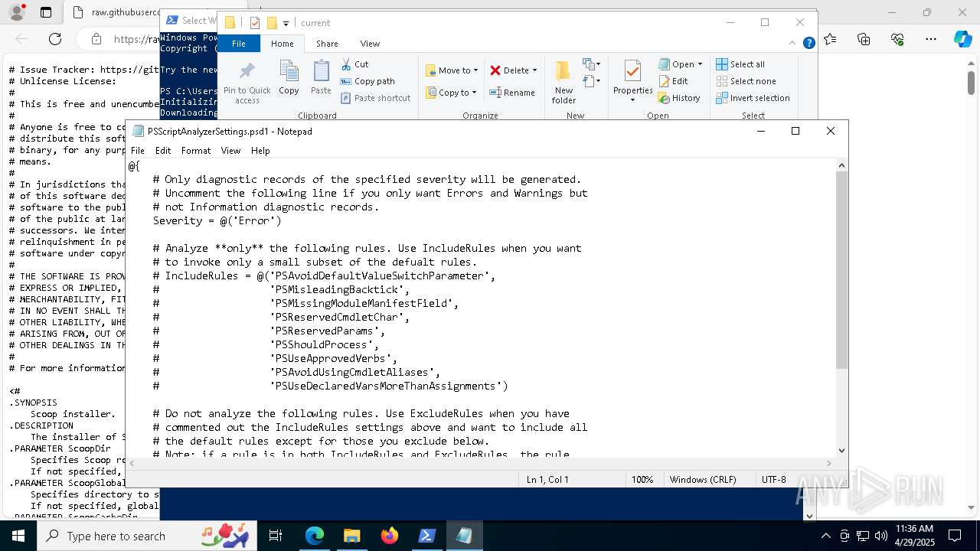Open the Delete dropdown arrow

coord(534,70)
